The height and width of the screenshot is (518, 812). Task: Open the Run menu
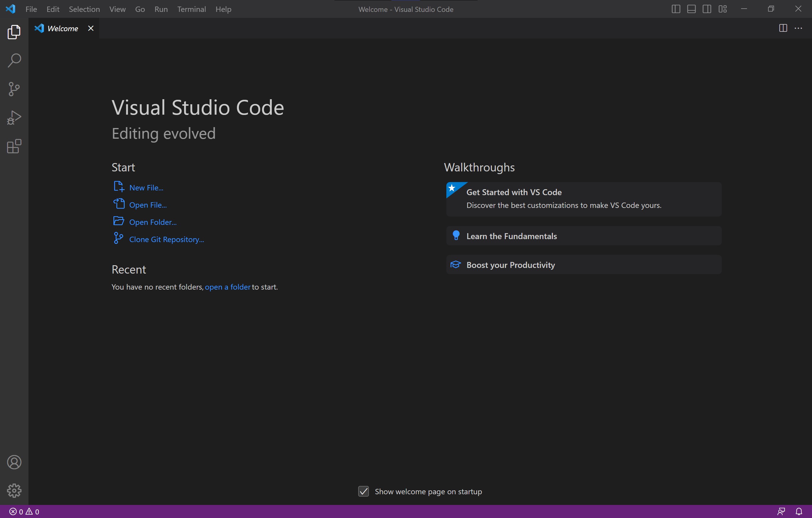click(x=161, y=9)
